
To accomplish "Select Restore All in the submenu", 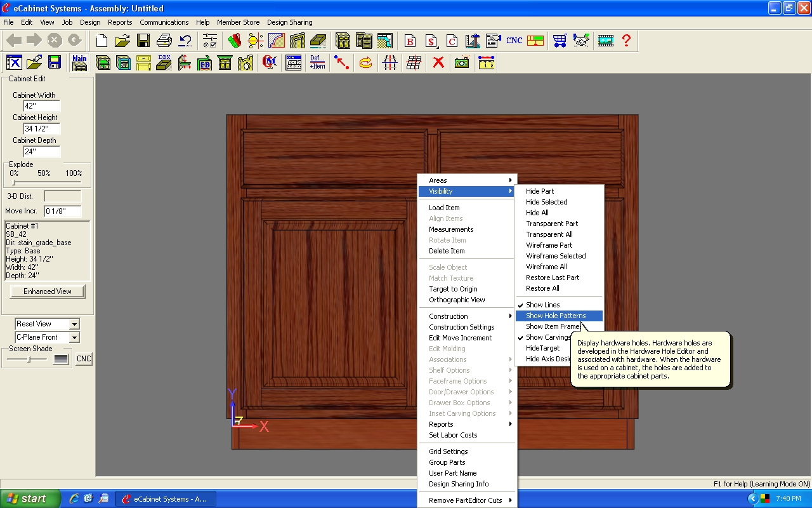I will click(559, 288).
